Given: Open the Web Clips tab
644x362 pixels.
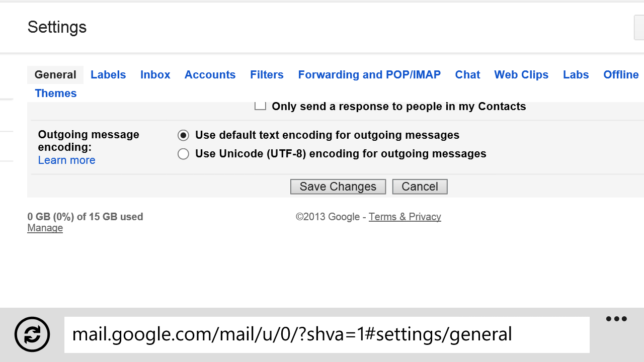Looking at the screenshot, I should point(521,75).
